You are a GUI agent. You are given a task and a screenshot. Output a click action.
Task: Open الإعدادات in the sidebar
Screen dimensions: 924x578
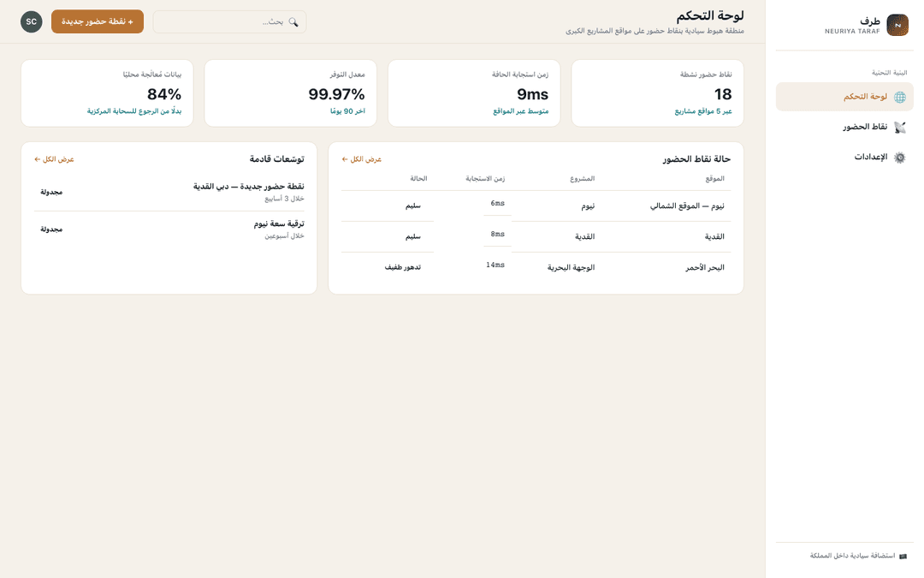844,157
